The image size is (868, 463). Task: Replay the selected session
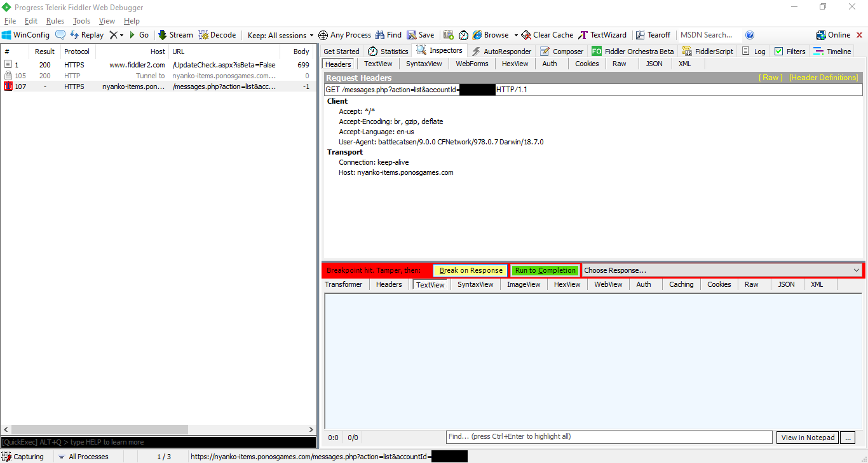pyautogui.click(x=86, y=35)
